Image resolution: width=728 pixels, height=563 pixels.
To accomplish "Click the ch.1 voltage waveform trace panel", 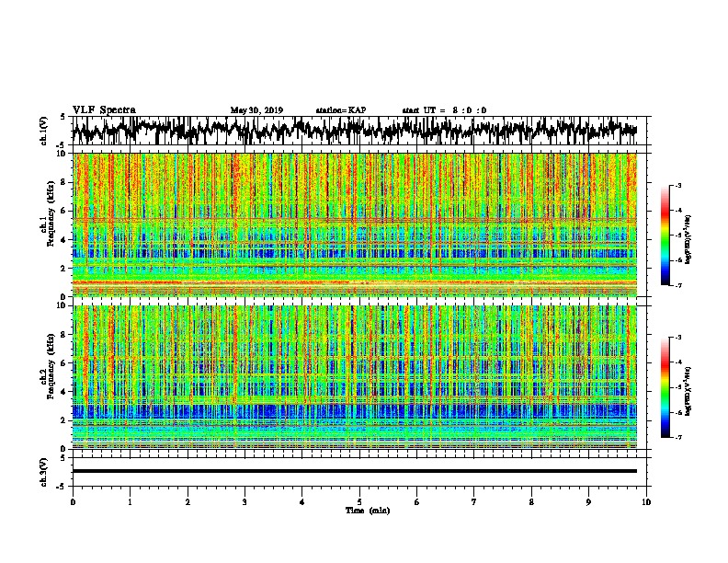I will [x=358, y=131].
